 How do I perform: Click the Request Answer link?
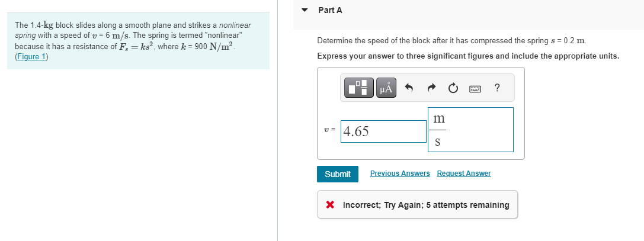464,173
